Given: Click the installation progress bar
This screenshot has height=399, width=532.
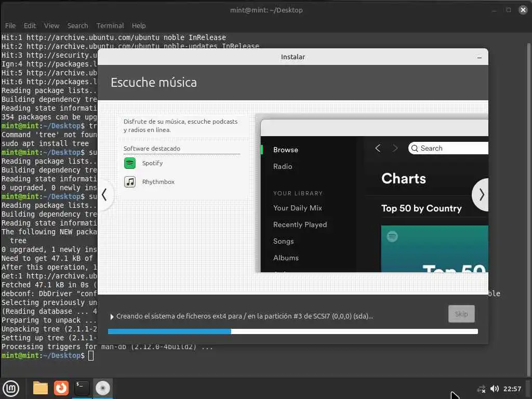Looking at the screenshot, I should coord(293,331).
